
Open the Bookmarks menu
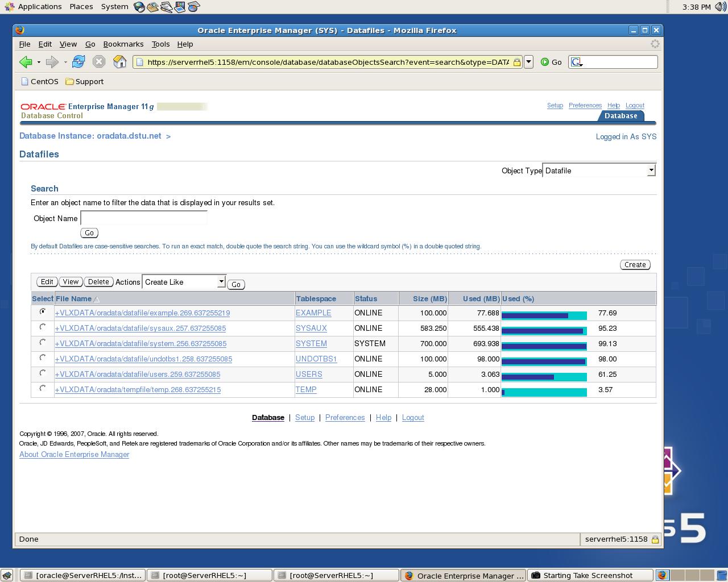pos(123,44)
